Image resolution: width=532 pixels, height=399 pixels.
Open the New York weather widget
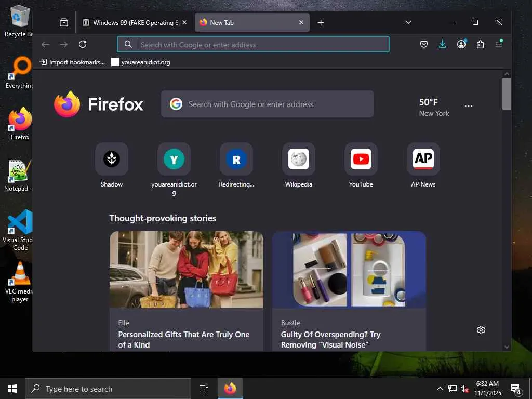click(434, 107)
